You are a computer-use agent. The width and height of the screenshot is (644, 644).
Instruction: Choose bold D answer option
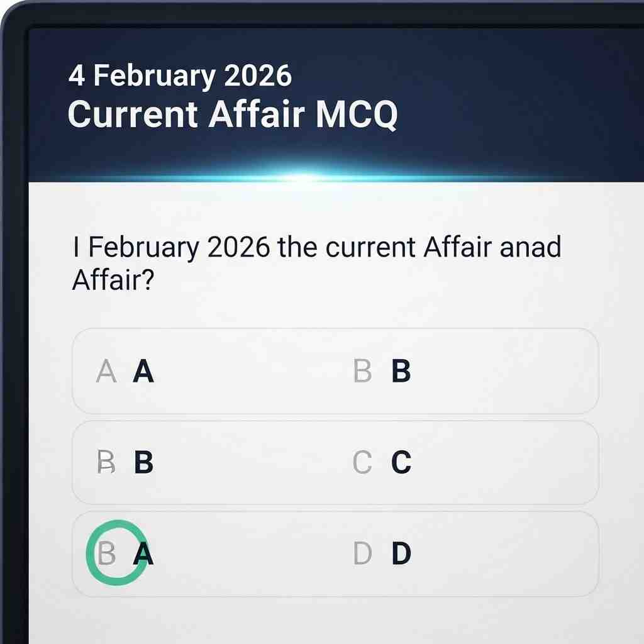[x=401, y=554]
